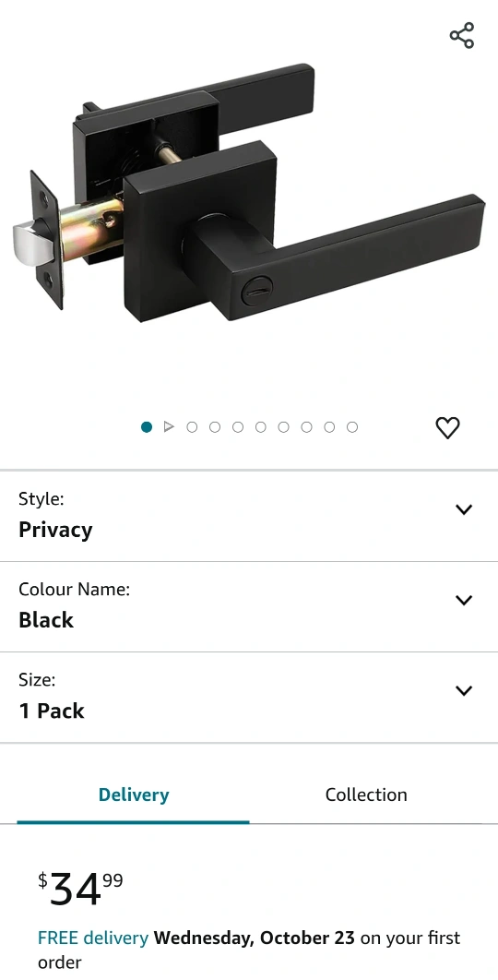Screen dimensions: 498x980
Task: Tap the $34.99 price
Action: [x=80, y=890]
